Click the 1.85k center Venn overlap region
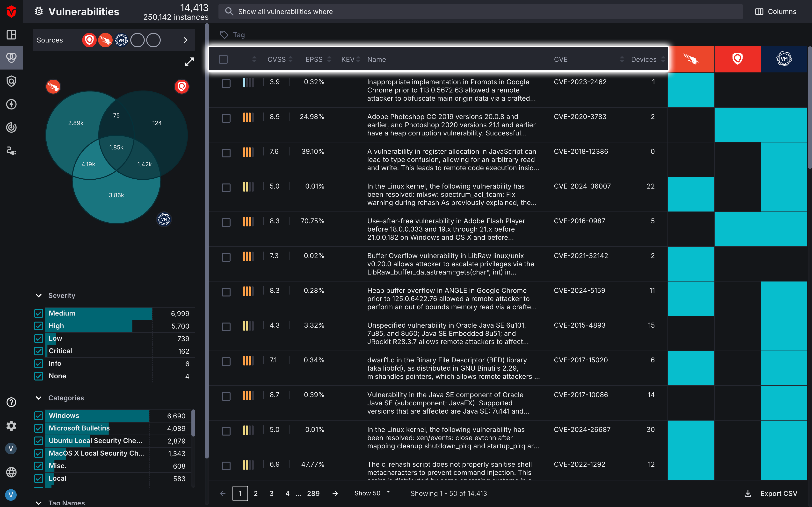Image resolution: width=812 pixels, height=507 pixels. (x=116, y=148)
